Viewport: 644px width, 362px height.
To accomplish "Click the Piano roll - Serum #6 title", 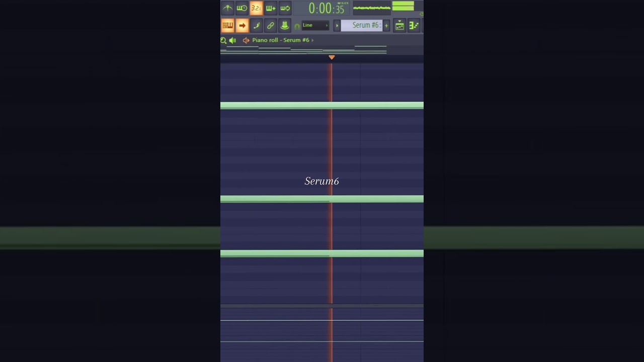I will click(281, 40).
